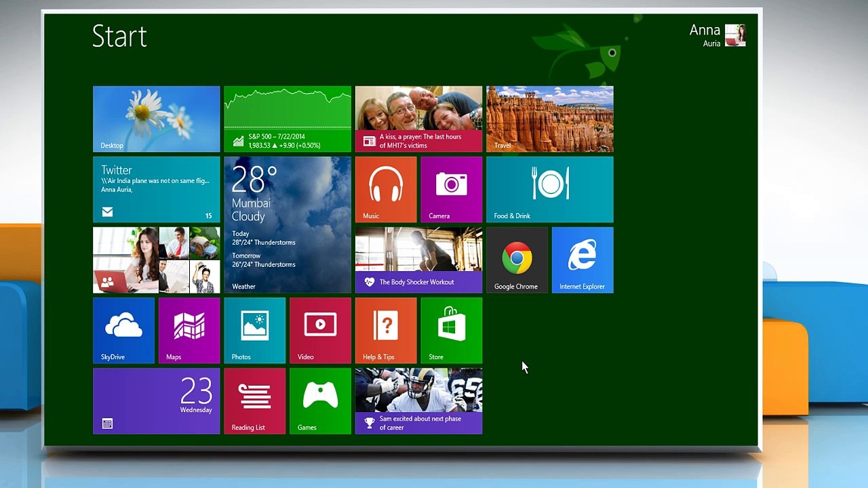Open the SkyDrive tile
Screen dimensions: 868x488
(x=123, y=331)
